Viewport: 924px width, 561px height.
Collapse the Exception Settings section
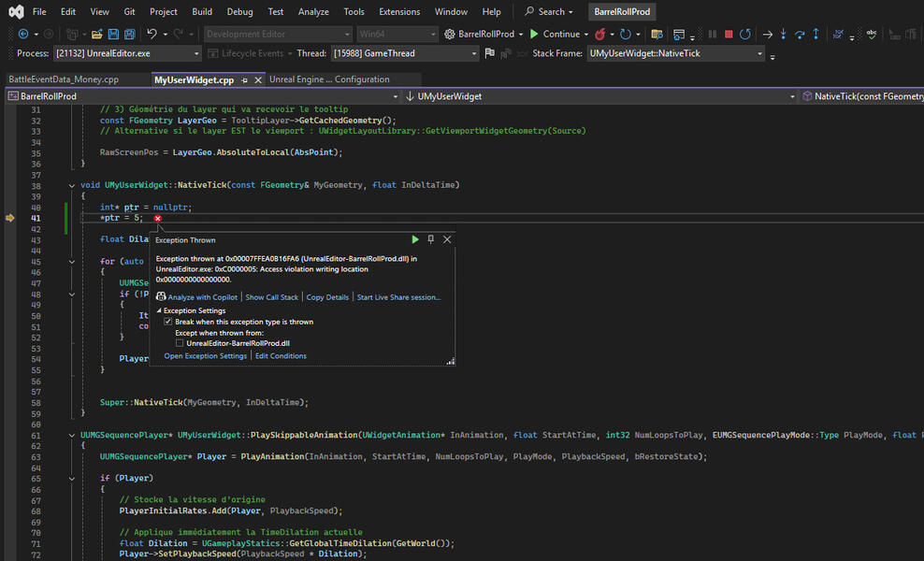click(x=159, y=310)
